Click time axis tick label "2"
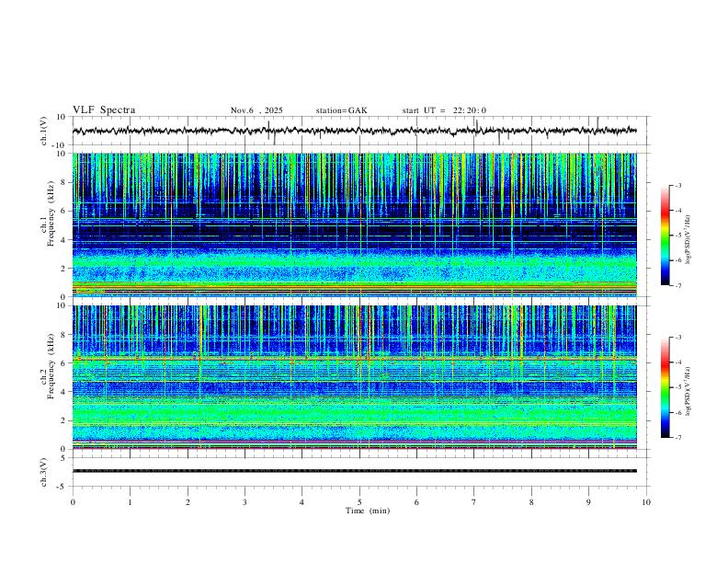Image resolution: width=728 pixels, height=563 pixels. 188,502
